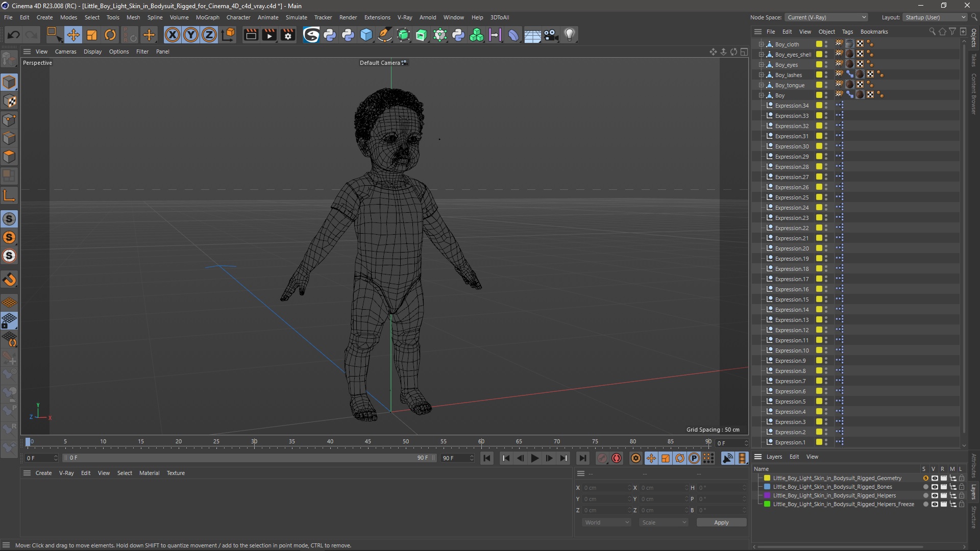
Task: Open Edit Render Settings icon
Action: (288, 35)
